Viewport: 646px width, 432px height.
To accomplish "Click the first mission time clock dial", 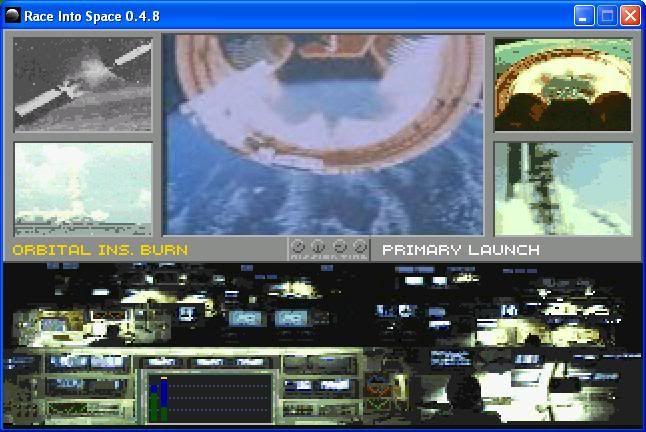I will click(x=297, y=246).
